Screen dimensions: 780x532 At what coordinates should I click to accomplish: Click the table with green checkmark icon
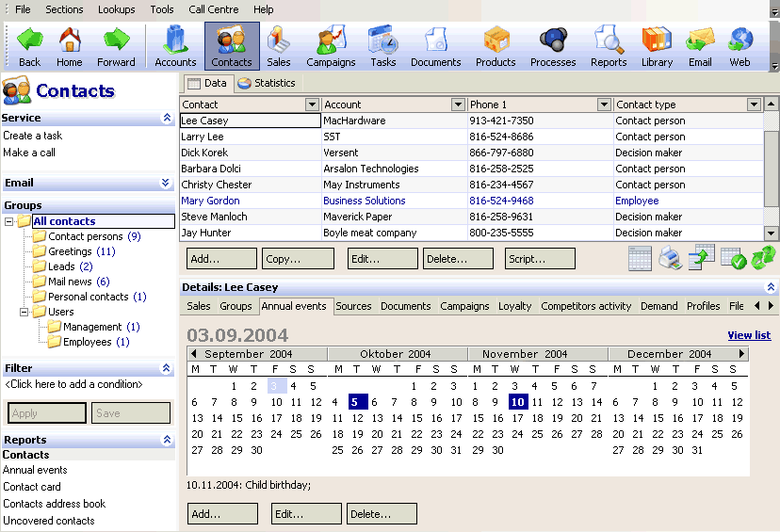click(x=733, y=259)
